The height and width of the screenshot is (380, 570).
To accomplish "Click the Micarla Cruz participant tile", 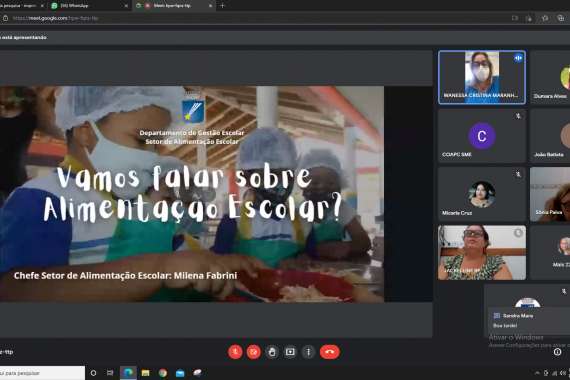I will coord(482,194).
